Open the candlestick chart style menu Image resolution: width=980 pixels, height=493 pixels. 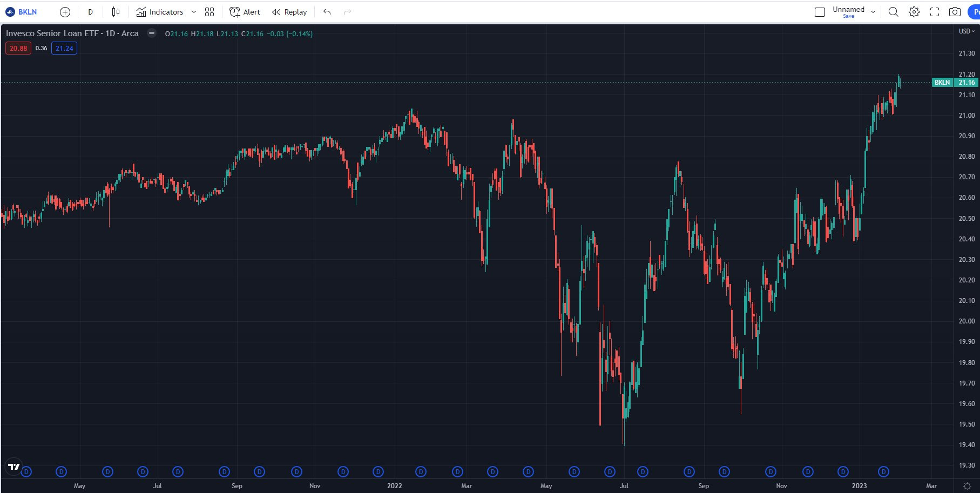point(116,12)
